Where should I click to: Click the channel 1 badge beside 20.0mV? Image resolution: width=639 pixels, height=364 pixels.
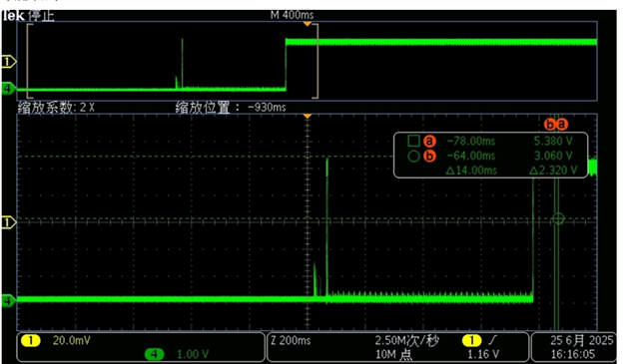point(31,340)
